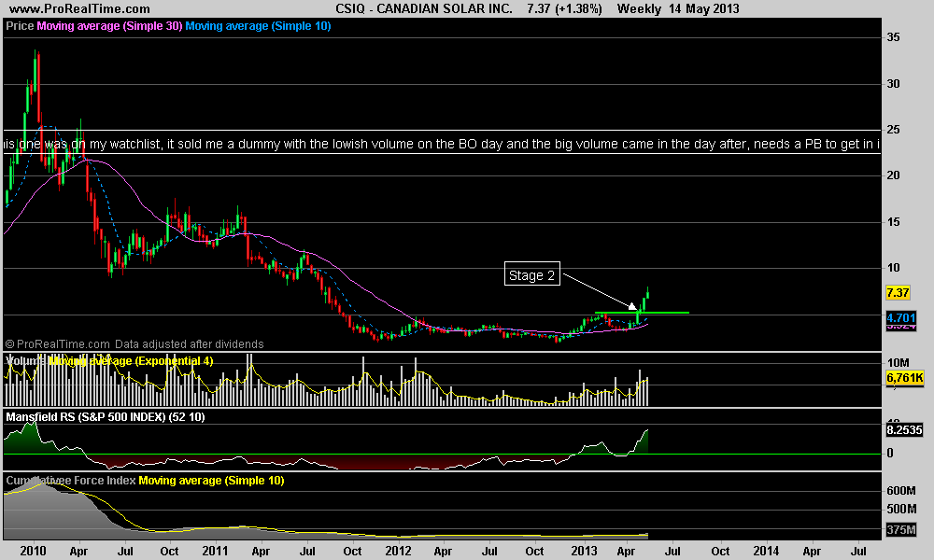Click the 14 May 2013 date
This screenshot has width=934, height=560.
(703, 9)
